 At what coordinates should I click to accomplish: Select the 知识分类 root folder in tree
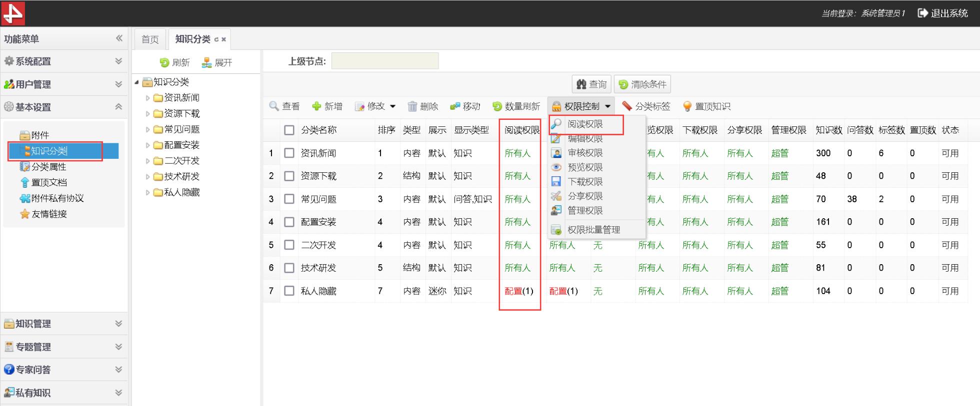click(165, 81)
